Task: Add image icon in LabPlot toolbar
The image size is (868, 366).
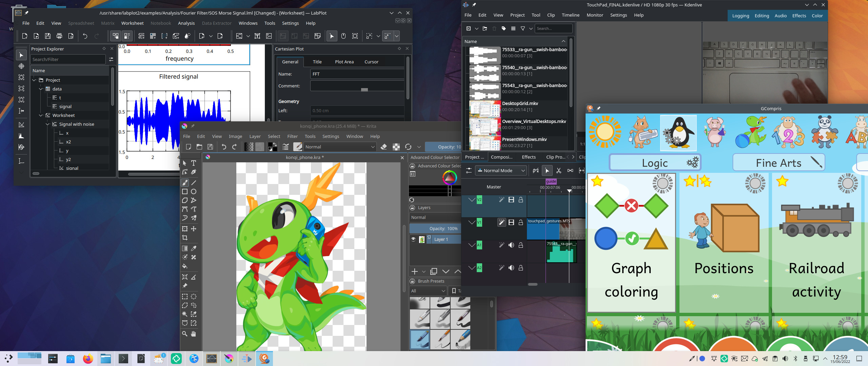Action: 269,36
